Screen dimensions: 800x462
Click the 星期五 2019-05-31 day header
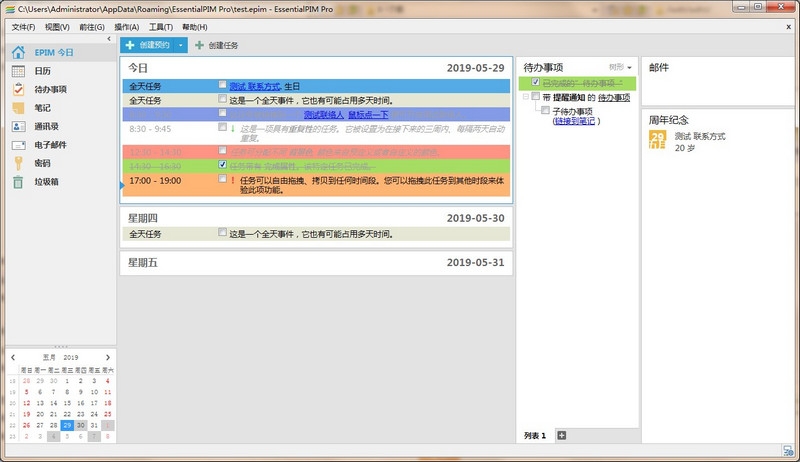pyautogui.click(x=316, y=263)
